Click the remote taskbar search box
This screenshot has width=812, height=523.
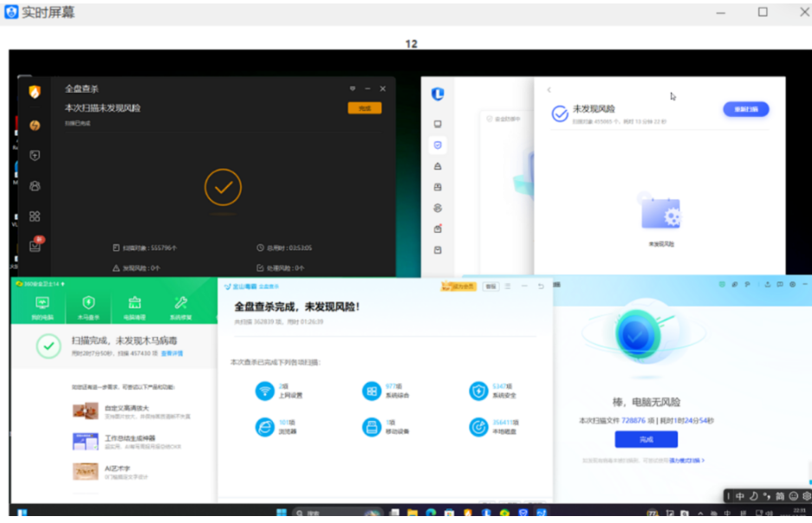coord(337,513)
